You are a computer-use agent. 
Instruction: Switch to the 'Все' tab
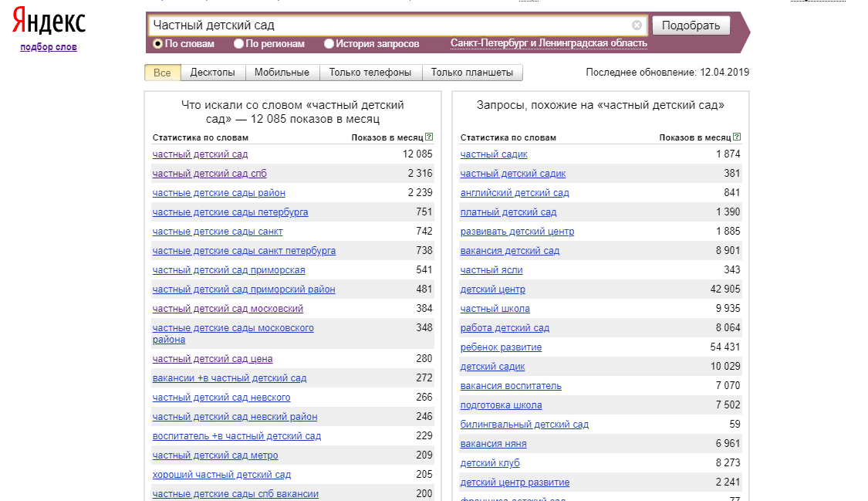click(x=162, y=73)
